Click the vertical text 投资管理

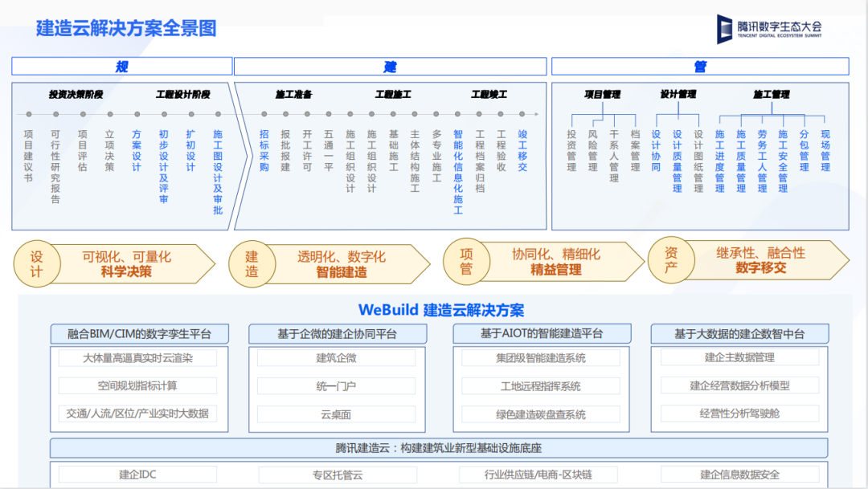point(572,150)
